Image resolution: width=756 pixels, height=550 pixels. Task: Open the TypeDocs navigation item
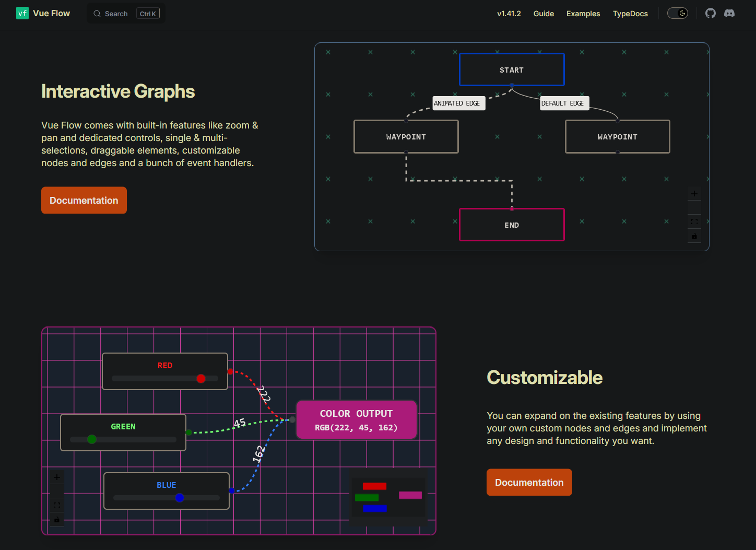pos(630,14)
